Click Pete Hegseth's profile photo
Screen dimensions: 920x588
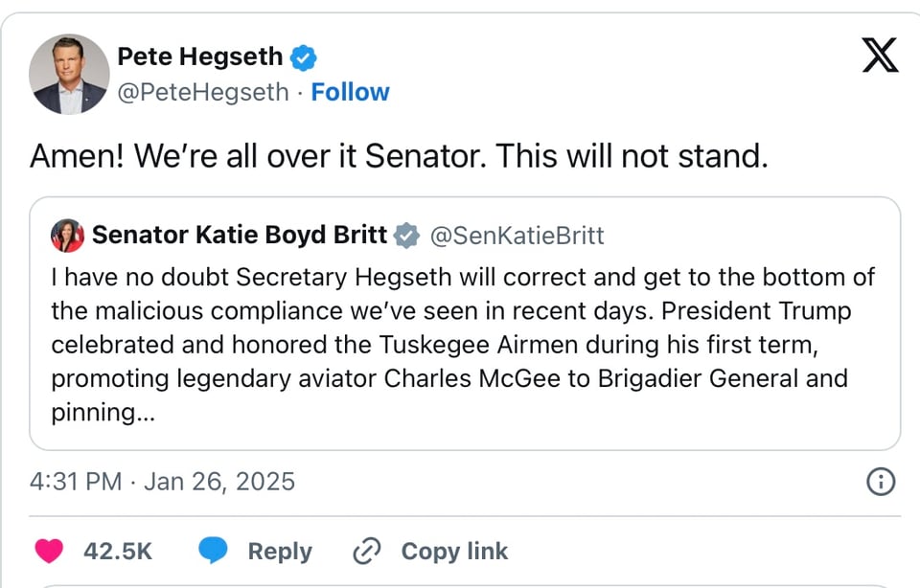pyautogui.click(x=69, y=74)
